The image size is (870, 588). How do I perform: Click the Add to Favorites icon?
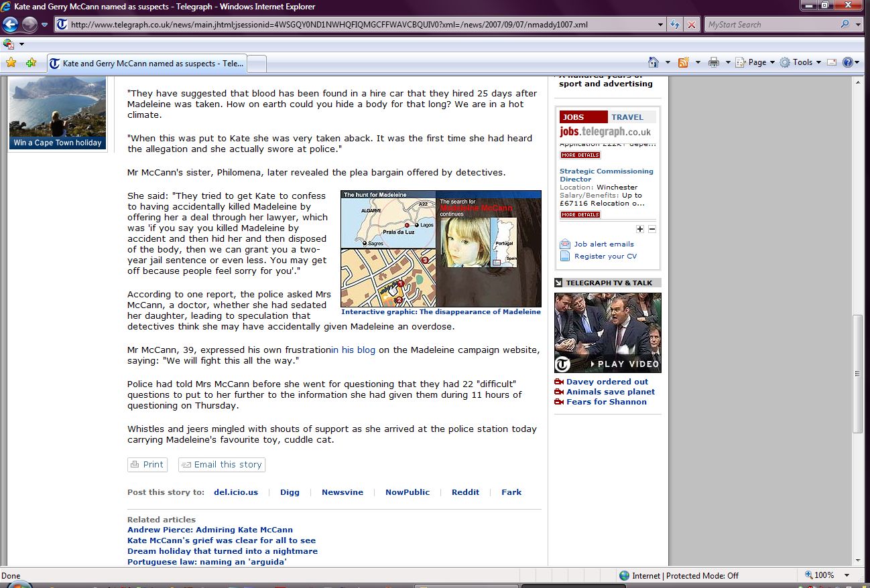31,63
